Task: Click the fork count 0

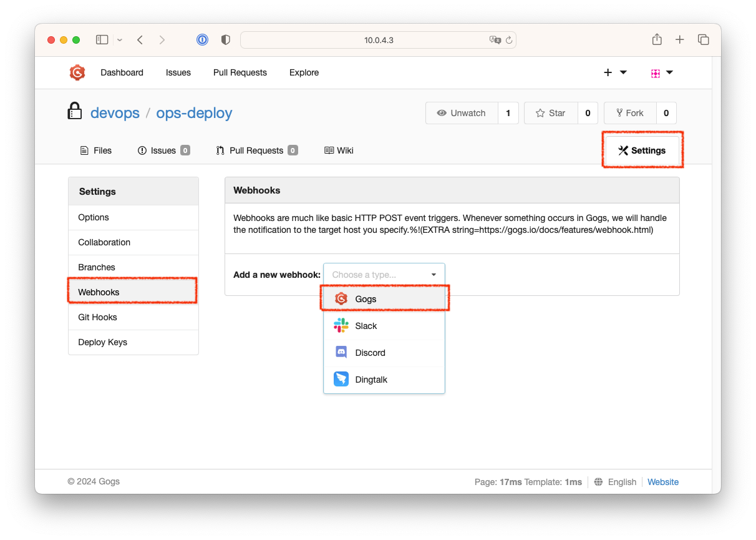Action: [666, 113]
